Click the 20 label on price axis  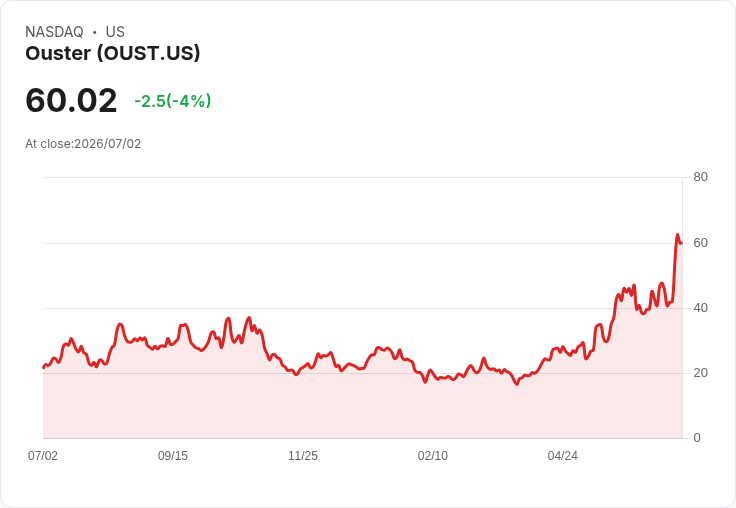tap(700, 373)
